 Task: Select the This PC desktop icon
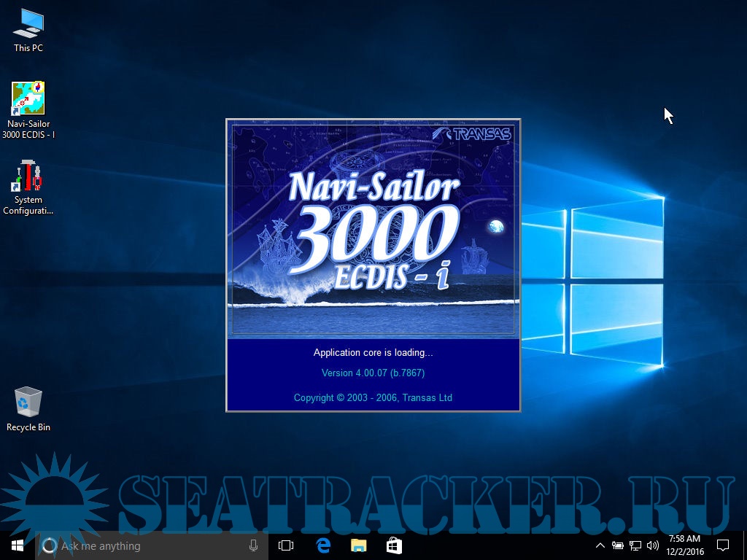point(28,24)
